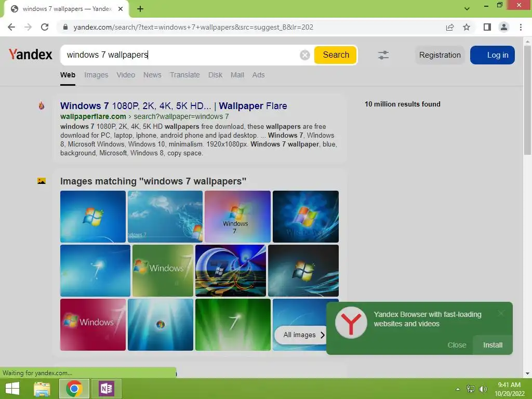Viewport: 532px width, 399px height.
Task: Click the "10 million results found" text
Action: pos(403,104)
